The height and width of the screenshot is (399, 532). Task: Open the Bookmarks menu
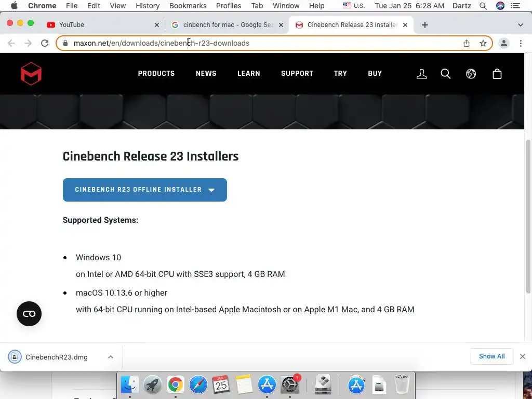point(188,6)
